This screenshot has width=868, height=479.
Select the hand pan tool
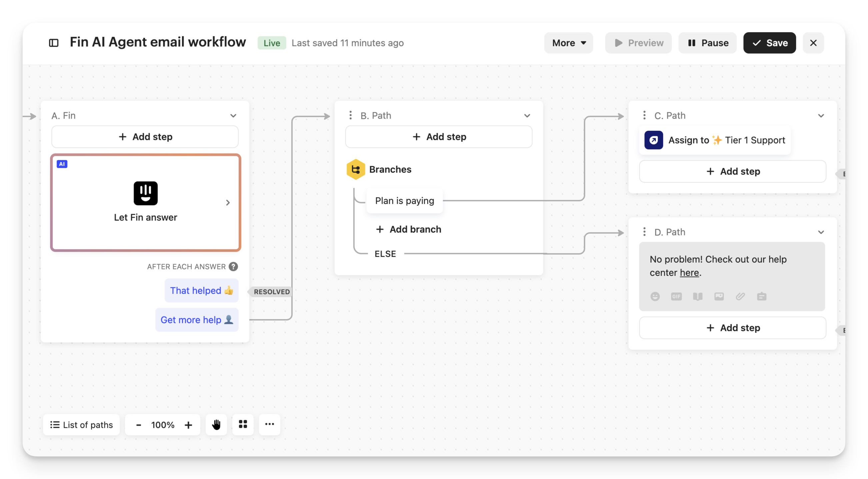pyautogui.click(x=216, y=424)
